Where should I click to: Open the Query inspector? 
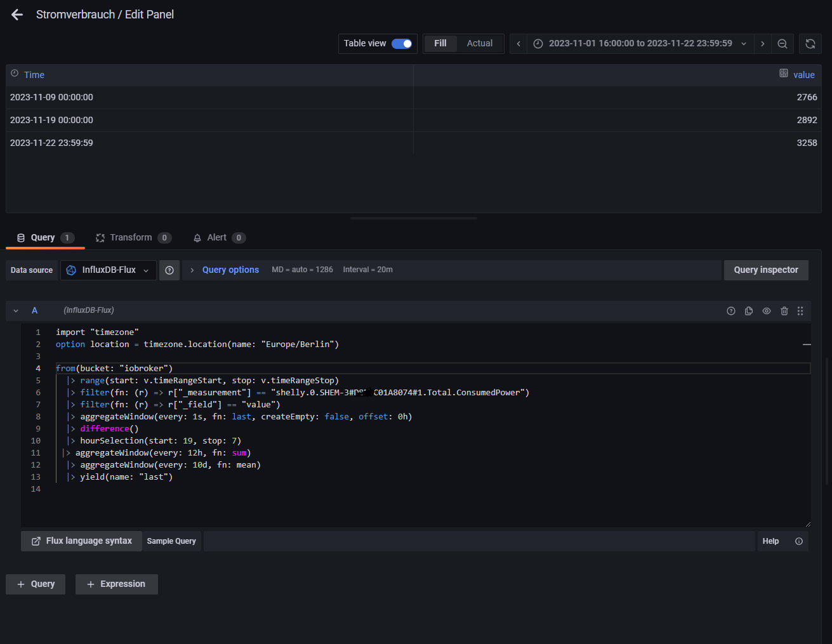766,270
